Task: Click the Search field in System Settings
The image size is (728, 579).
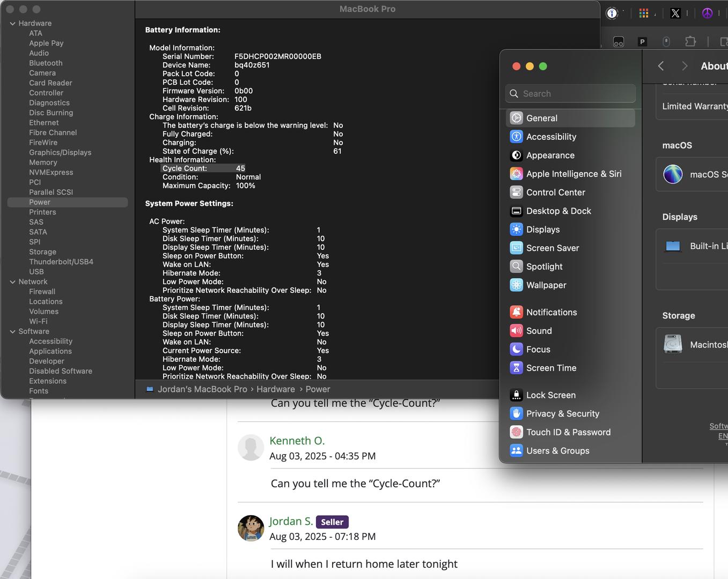Action: (x=570, y=93)
